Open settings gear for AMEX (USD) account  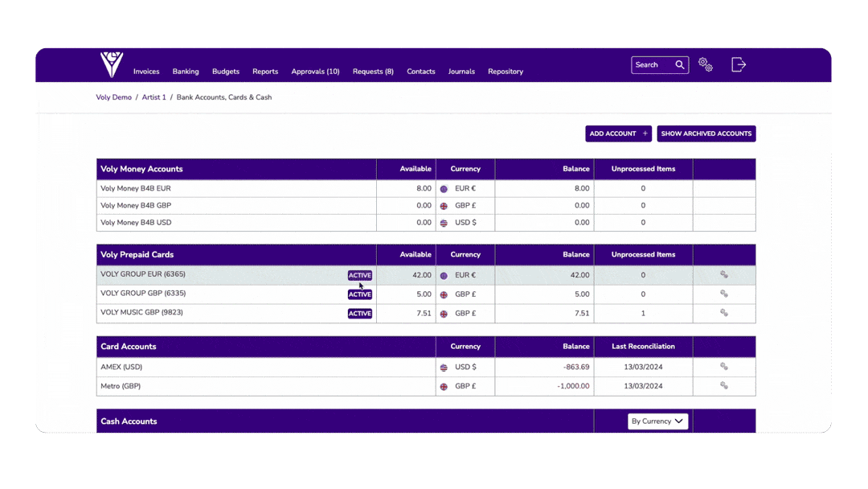pyautogui.click(x=724, y=367)
